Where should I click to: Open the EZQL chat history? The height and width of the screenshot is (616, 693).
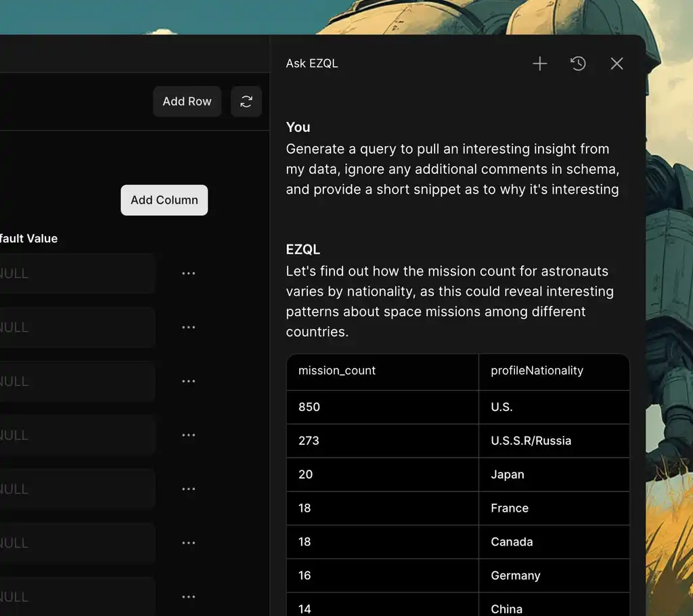pos(578,64)
